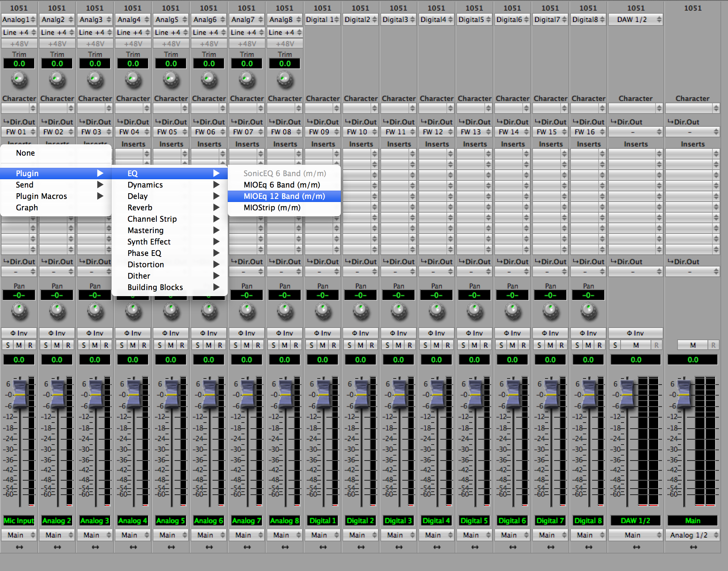Open the Analog 1/2 output dropdown
This screenshot has width=728, height=571.
pos(693,535)
